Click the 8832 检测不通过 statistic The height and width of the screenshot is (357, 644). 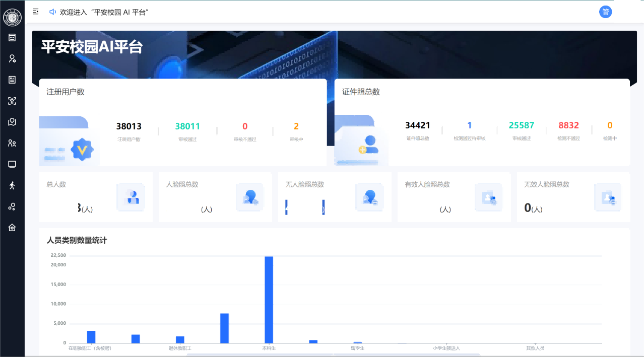(568, 129)
